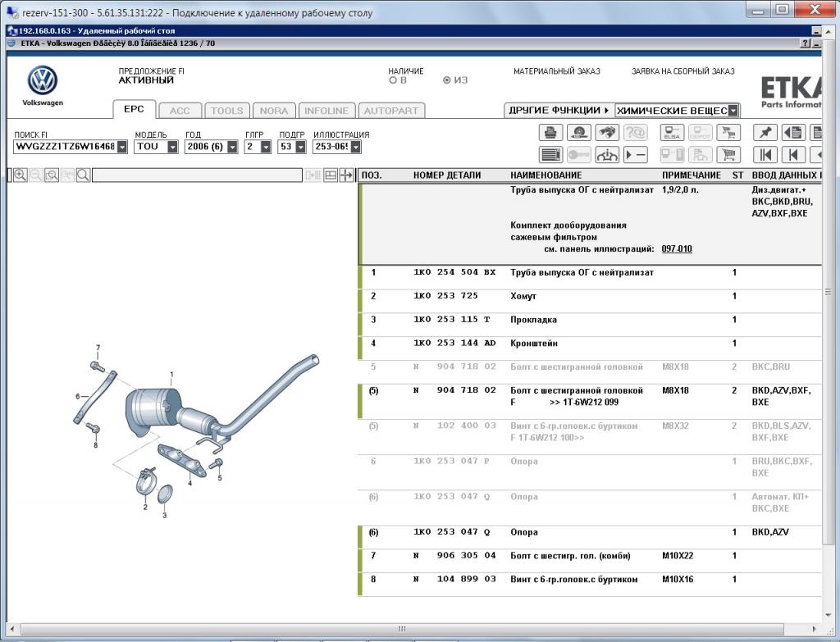
Task: Click callout number 2 in the illustration
Action: pyautogui.click(x=145, y=507)
